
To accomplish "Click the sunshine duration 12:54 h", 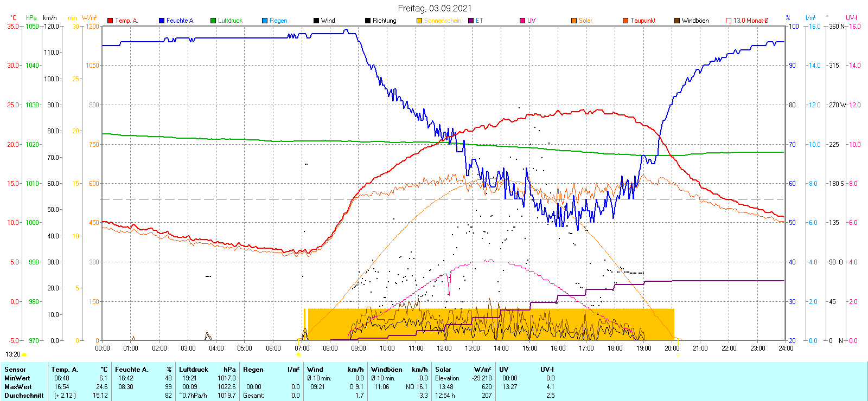I will (445, 396).
